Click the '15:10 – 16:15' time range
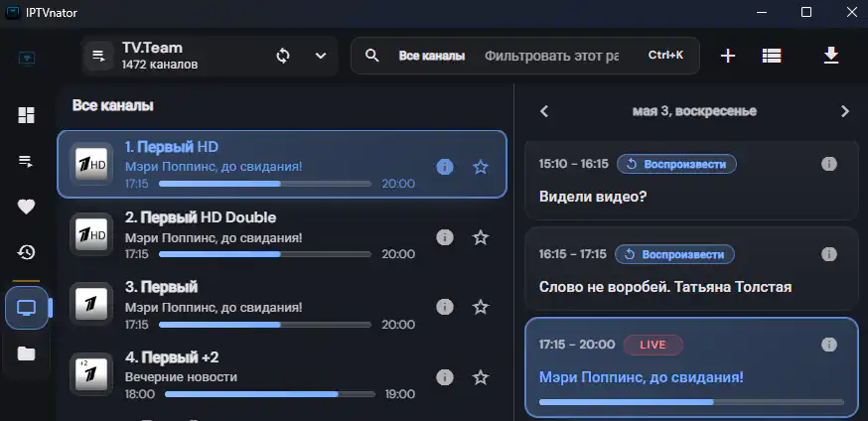 [x=573, y=164]
